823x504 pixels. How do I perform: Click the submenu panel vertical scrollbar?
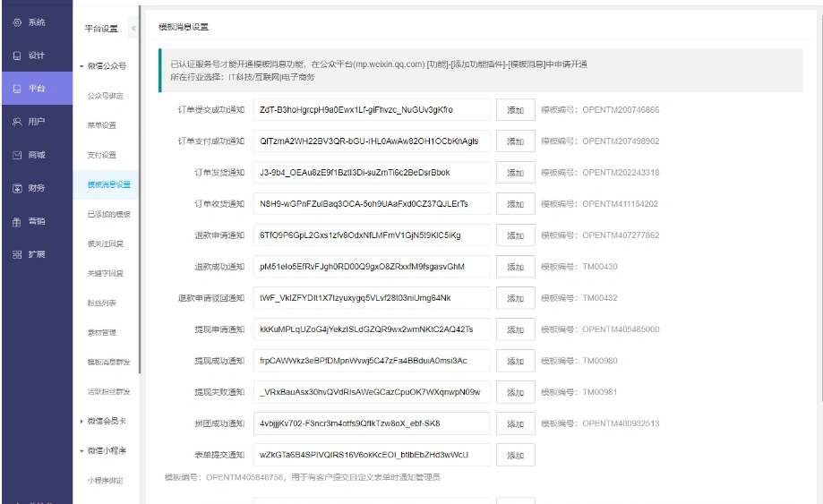(140, 190)
